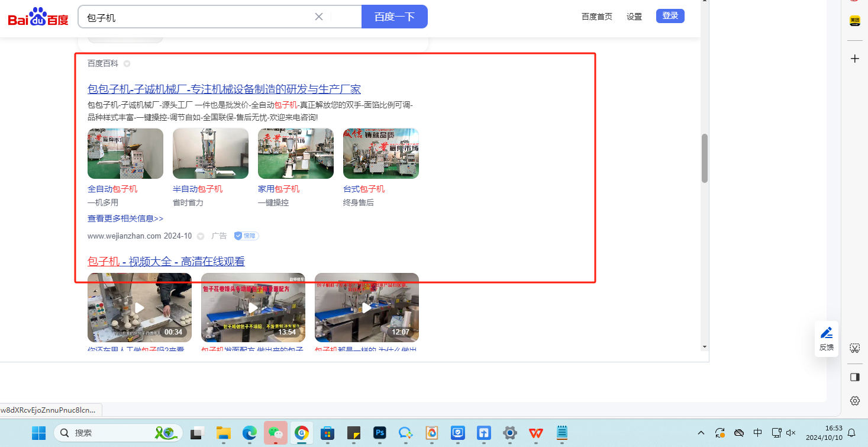This screenshot has height=447, width=868.
Task: Click the screenshot scissors icon in sidebar
Action: [x=855, y=348]
